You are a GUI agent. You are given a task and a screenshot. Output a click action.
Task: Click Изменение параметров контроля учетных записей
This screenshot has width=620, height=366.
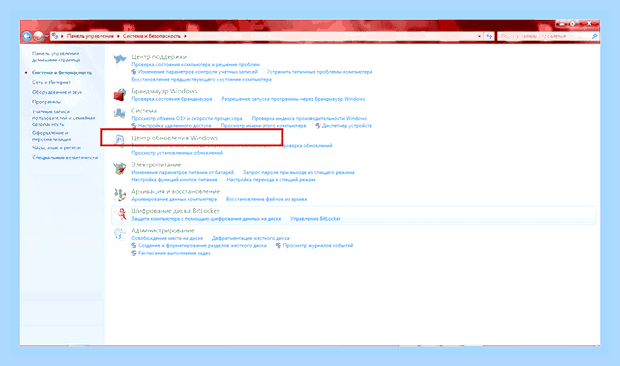coord(198,72)
